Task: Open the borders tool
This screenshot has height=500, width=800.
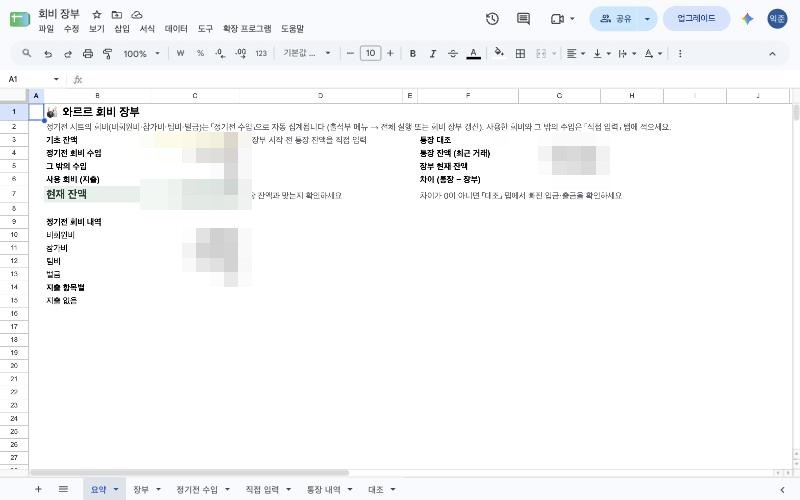Action: coord(520,53)
